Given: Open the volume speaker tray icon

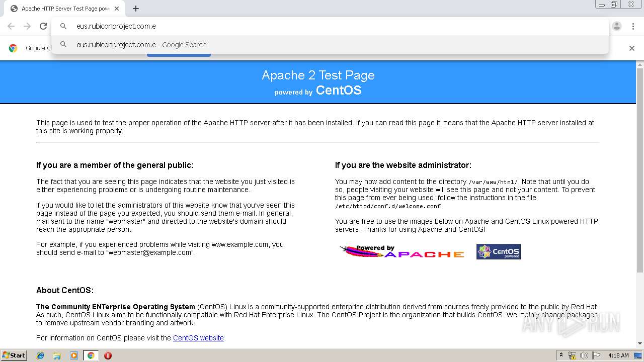Looking at the screenshot, I should pyautogui.click(x=584, y=355).
